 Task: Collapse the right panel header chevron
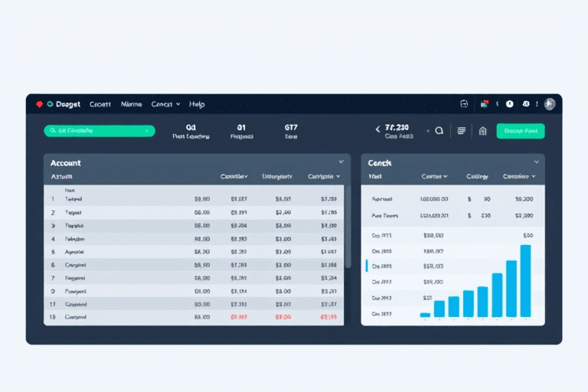click(x=535, y=162)
